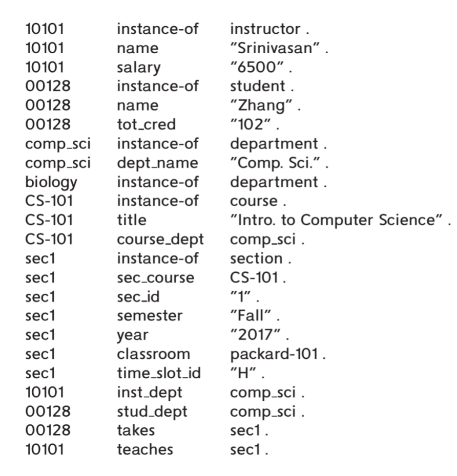Click the sec_course predicate
This screenshot has width=457, height=476.
click(x=156, y=278)
